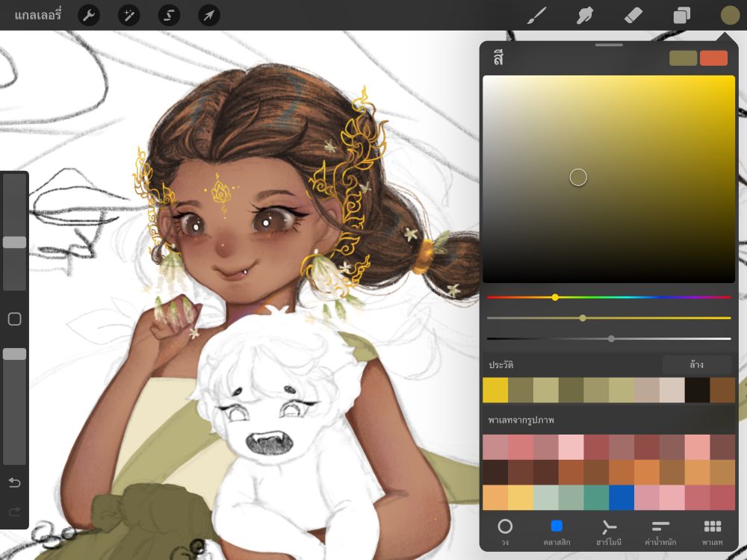Click the brightness slider knob
Viewport: 747px width, 560px height.
(611, 339)
